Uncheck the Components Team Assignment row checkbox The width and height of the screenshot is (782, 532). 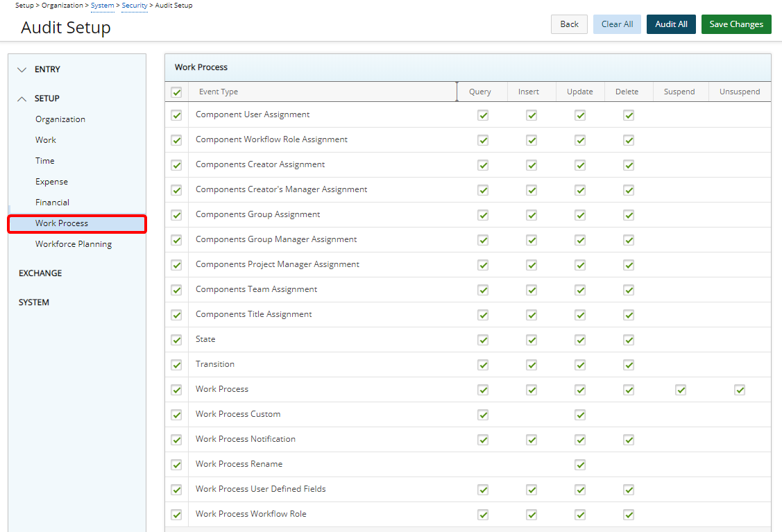pyautogui.click(x=176, y=290)
